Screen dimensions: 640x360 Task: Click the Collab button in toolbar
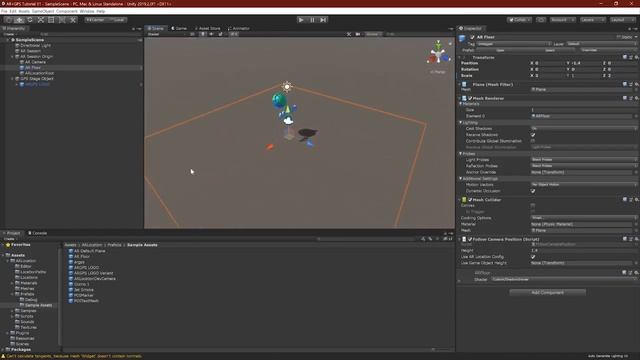519,20
